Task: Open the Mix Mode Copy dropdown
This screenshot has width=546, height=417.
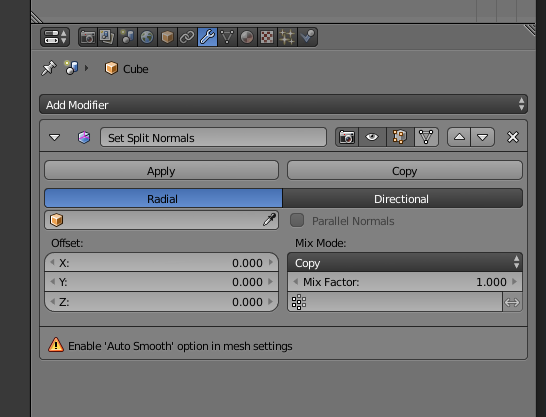Action: click(x=405, y=262)
